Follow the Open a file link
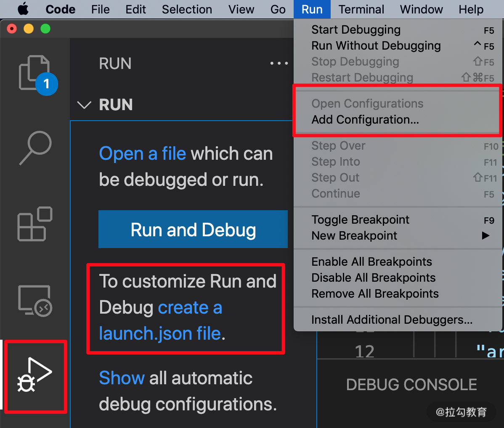This screenshot has width=504, height=428. coord(142,153)
